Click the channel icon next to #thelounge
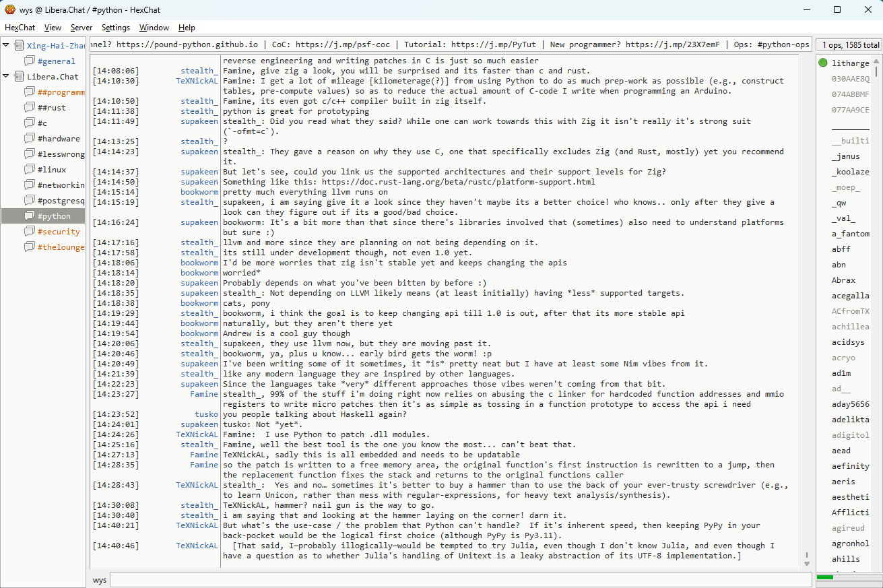The image size is (883, 588). coord(30,247)
